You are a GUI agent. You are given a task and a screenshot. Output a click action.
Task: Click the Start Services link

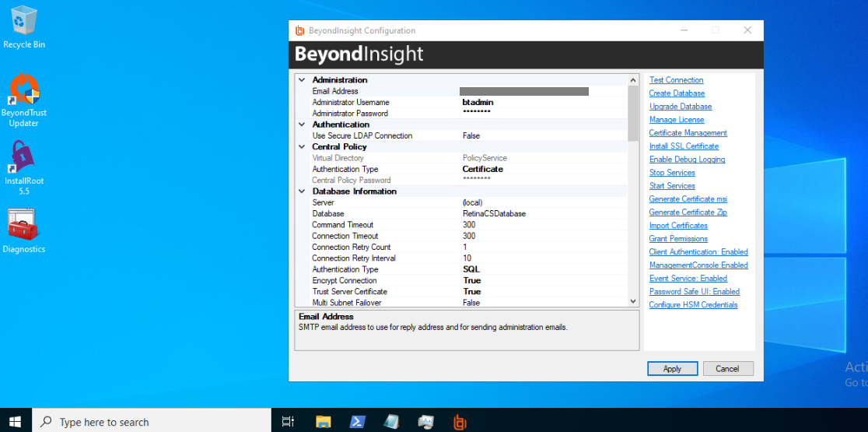tap(672, 185)
